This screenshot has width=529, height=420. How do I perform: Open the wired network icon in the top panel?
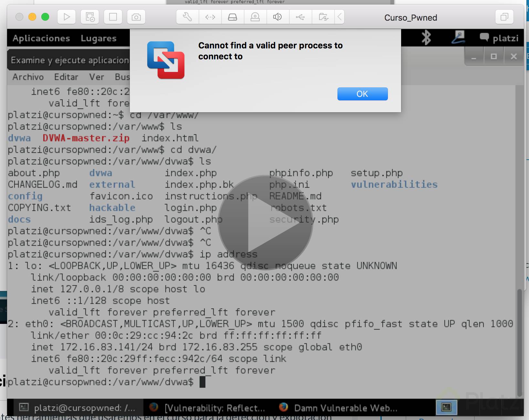(459, 37)
